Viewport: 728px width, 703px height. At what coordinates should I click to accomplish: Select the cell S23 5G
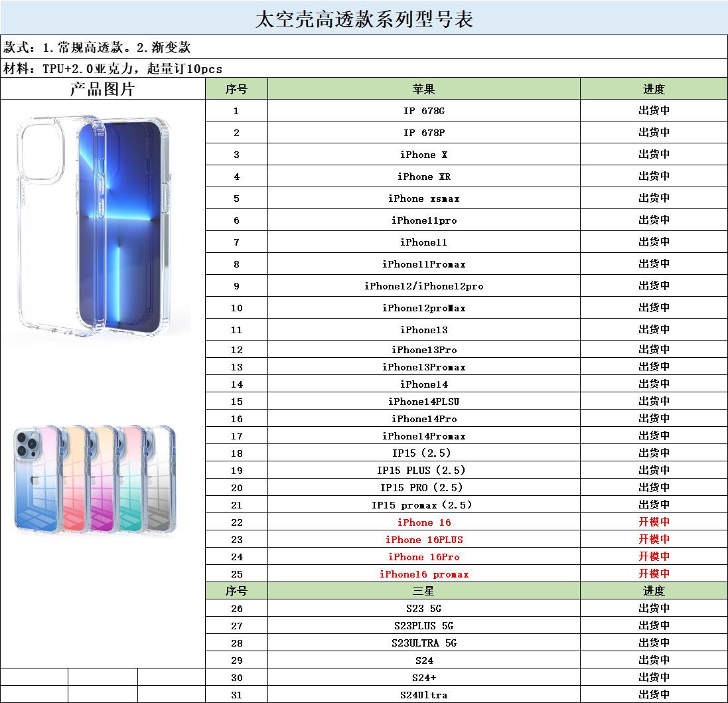[x=424, y=608]
